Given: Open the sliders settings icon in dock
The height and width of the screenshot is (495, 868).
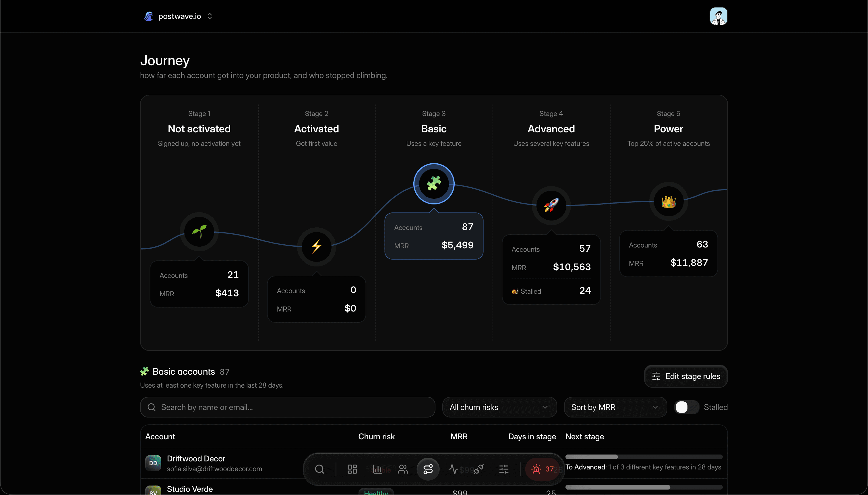Looking at the screenshot, I should coord(504,469).
